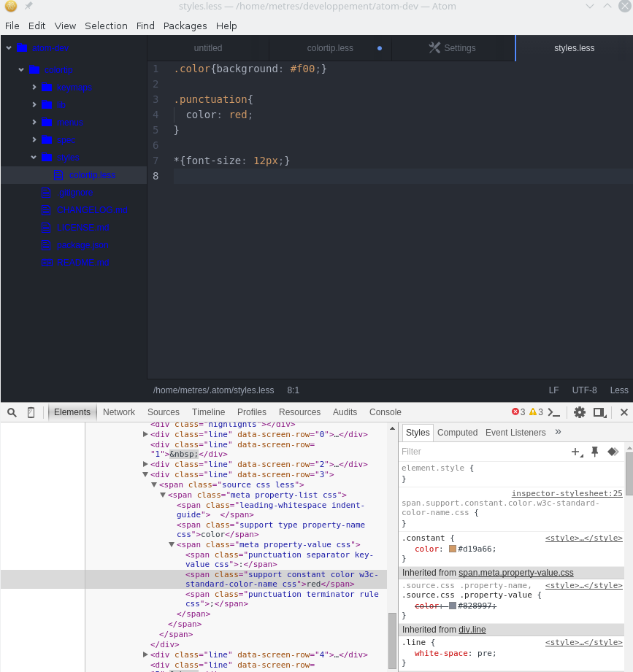Toggle the DevTools device mode icon
This screenshot has height=672, width=633.
[31, 412]
